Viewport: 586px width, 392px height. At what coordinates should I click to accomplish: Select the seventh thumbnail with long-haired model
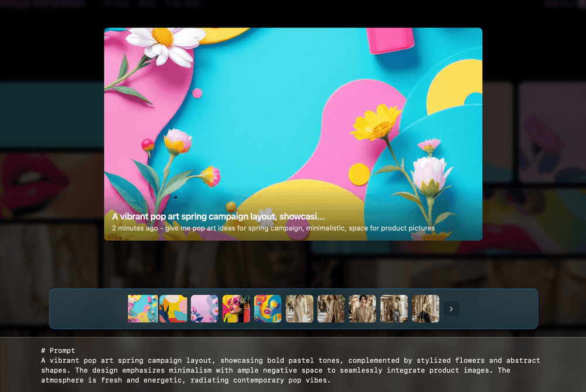pos(331,309)
